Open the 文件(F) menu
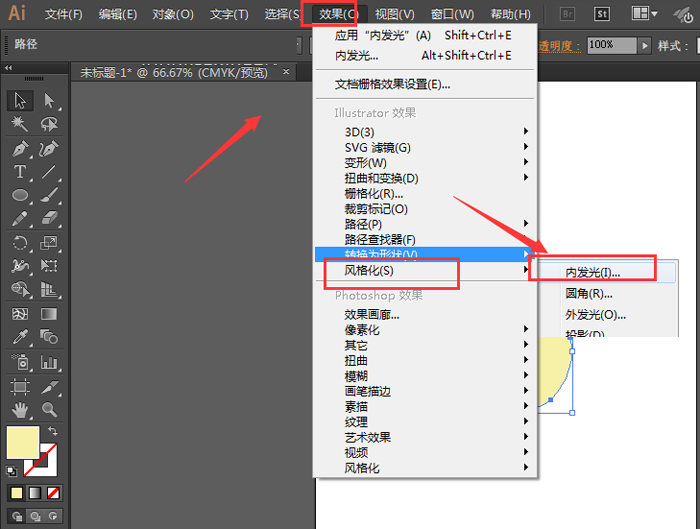The width and height of the screenshot is (700, 529). [64, 14]
